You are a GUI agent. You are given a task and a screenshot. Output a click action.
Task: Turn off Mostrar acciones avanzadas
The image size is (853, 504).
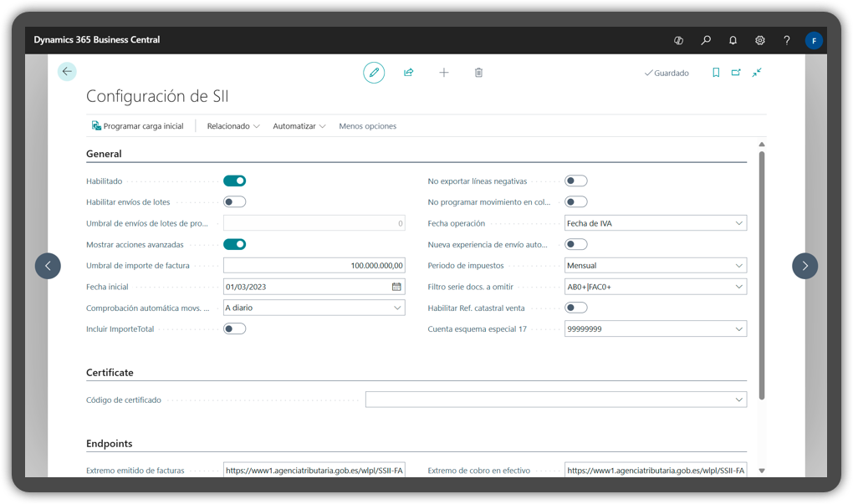click(x=234, y=245)
